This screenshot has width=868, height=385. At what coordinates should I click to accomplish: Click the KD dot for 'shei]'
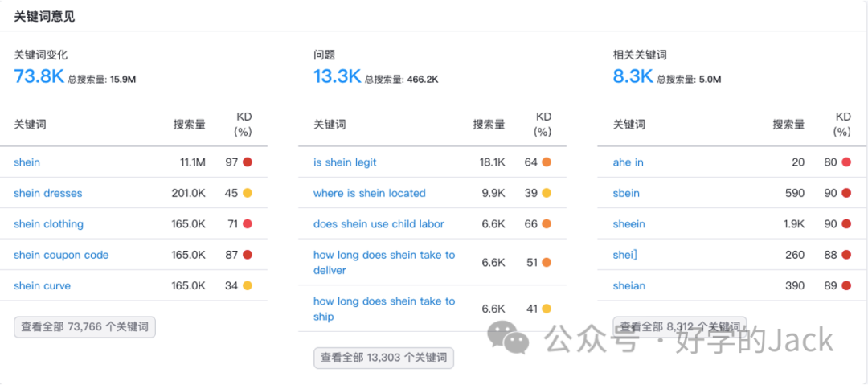pos(845,255)
